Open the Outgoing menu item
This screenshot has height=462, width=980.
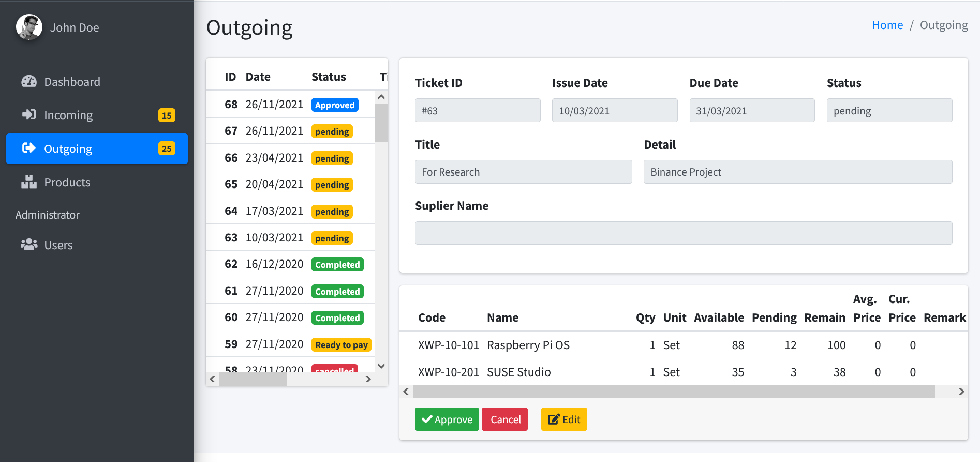97,149
